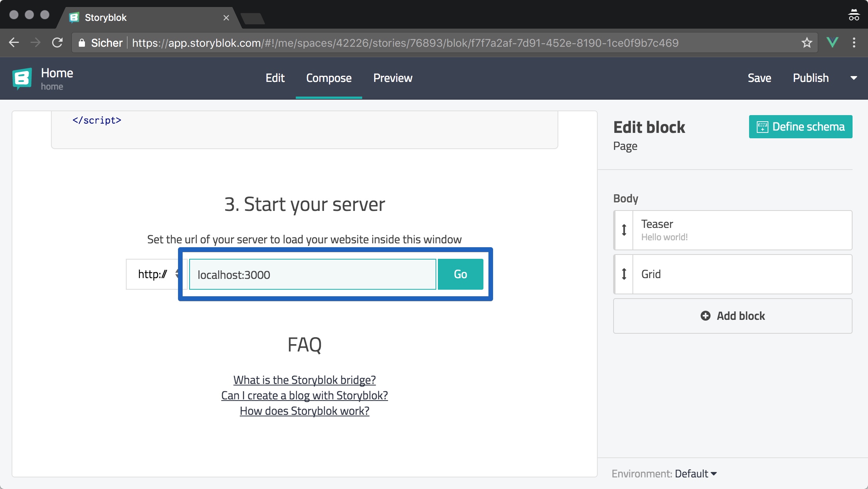Click the closing </script> code text

point(97,120)
